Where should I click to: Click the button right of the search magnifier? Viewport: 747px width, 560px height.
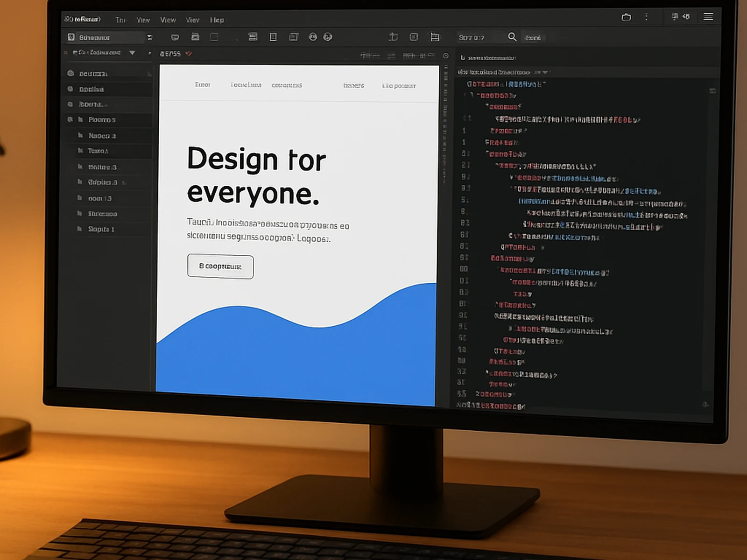tap(533, 38)
